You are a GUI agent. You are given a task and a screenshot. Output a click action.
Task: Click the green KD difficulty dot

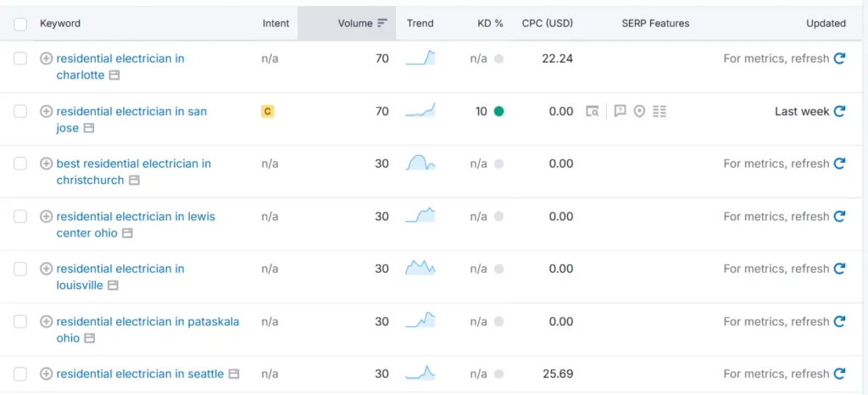[498, 111]
